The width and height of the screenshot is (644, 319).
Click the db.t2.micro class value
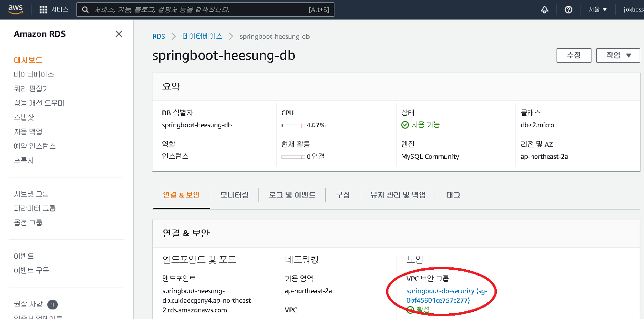[537, 125]
